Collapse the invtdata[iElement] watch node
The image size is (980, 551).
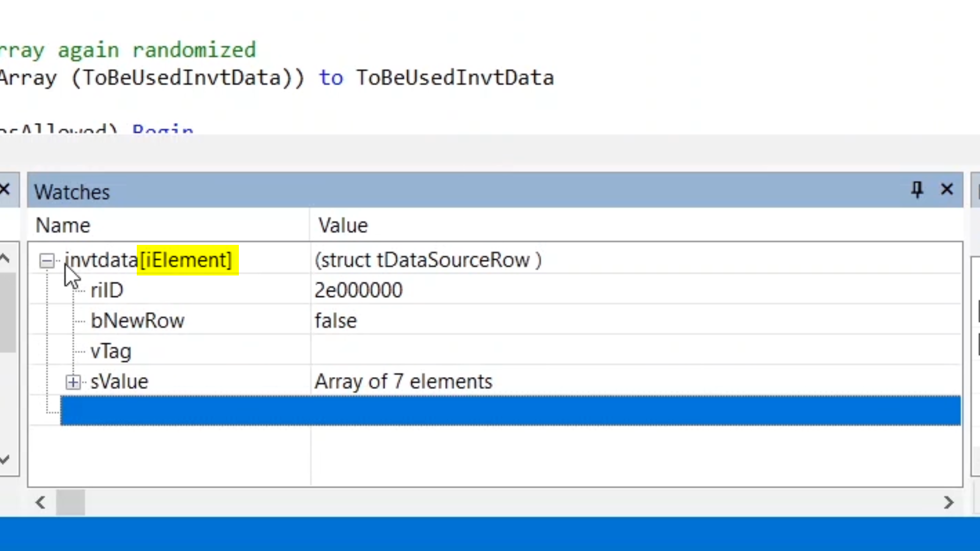click(46, 261)
